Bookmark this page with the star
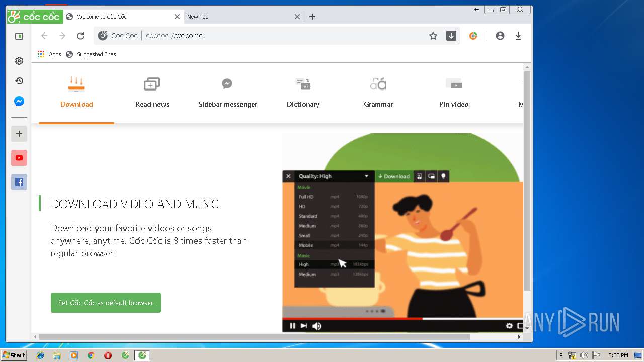This screenshot has width=644, height=362. [433, 36]
